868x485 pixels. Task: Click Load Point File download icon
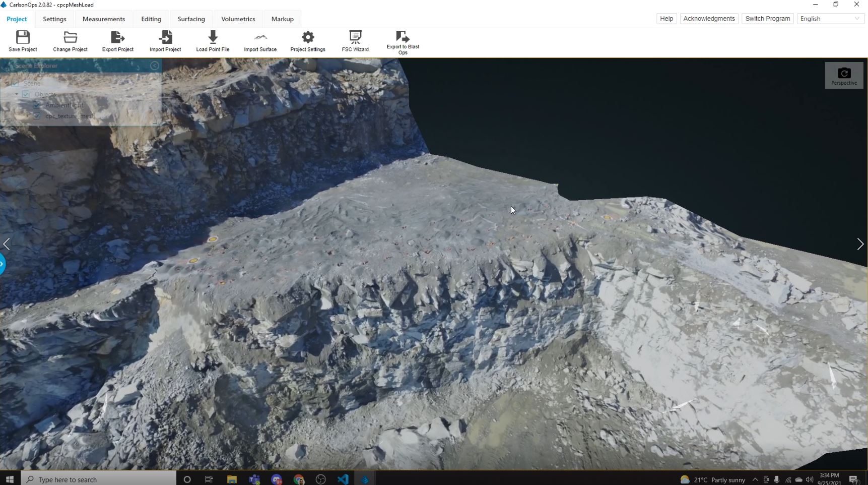(213, 37)
